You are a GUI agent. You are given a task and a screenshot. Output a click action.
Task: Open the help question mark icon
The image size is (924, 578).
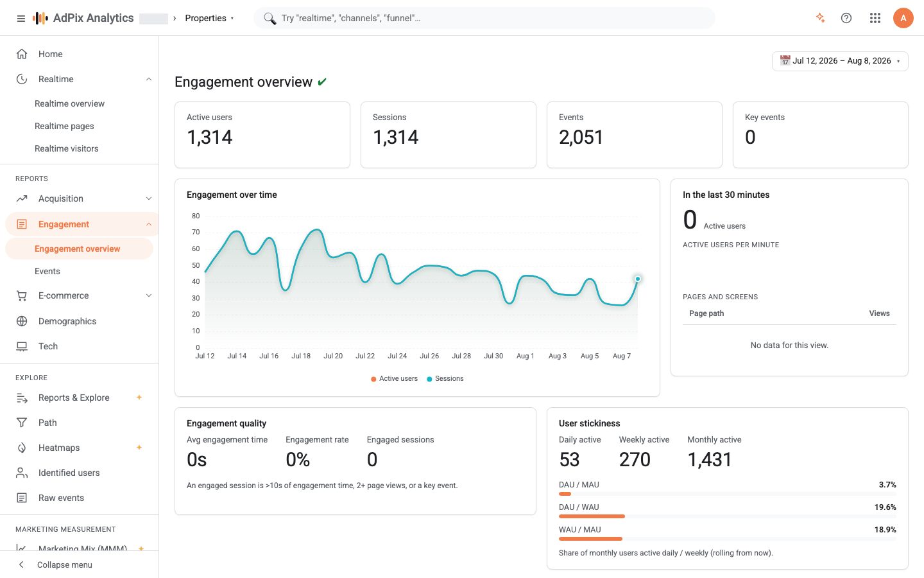tap(846, 18)
